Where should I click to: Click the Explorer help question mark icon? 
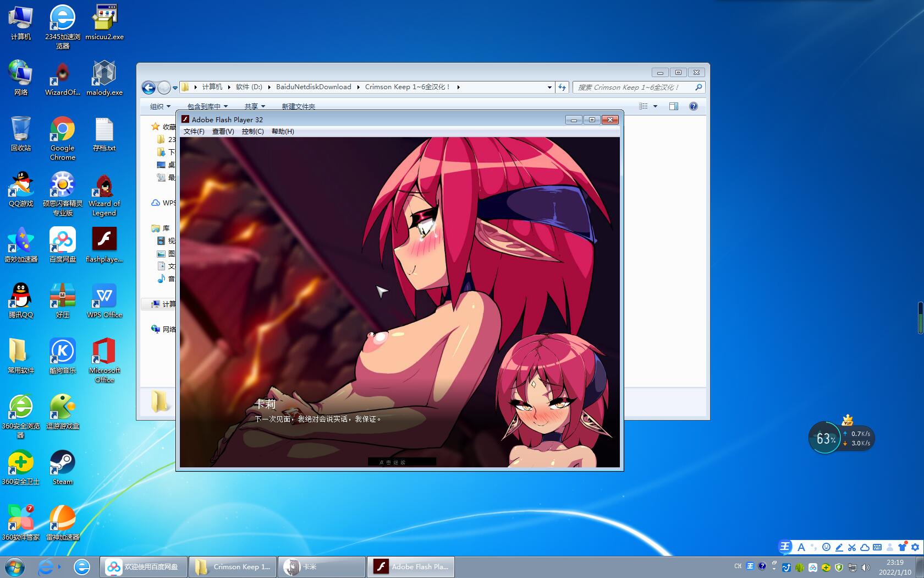coord(693,106)
